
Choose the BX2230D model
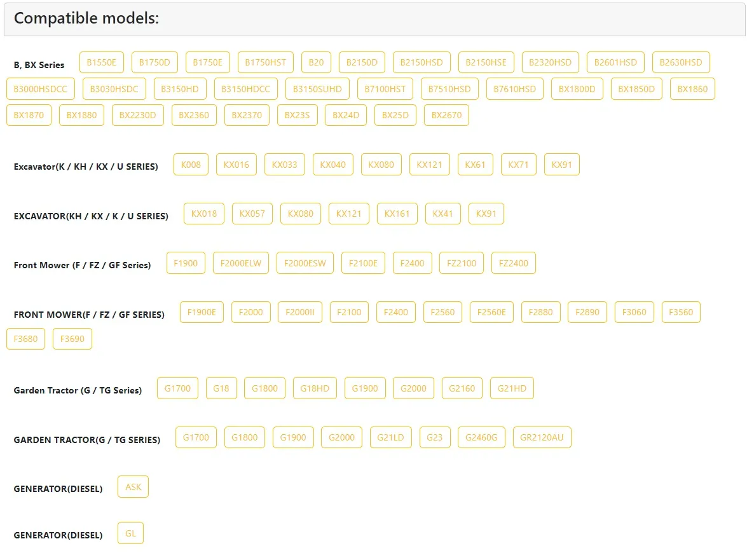[138, 115]
